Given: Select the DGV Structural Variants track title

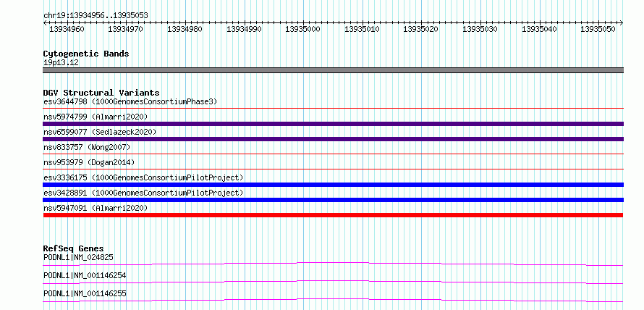Looking at the screenshot, I should coord(101,93).
